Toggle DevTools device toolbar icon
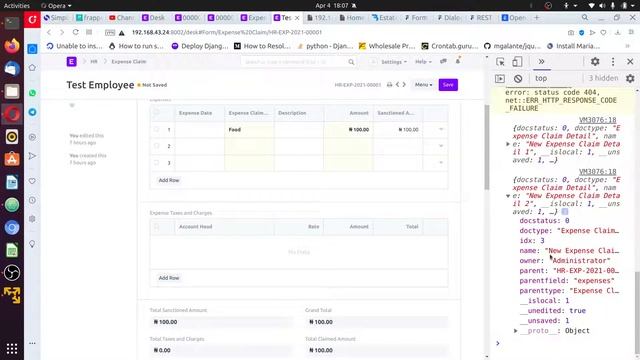The height and width of the screenshot is (360, 640). (517, 62)
